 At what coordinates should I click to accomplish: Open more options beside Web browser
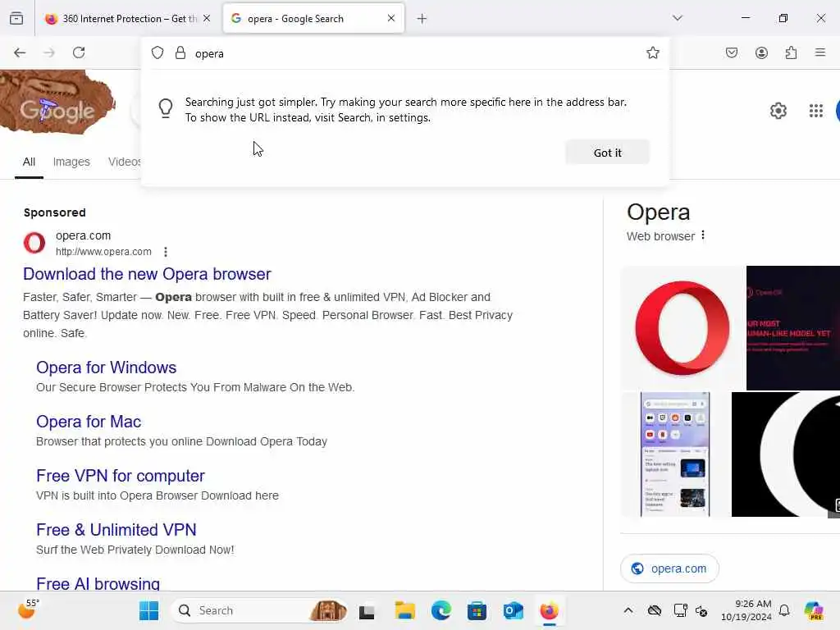(703, 235)
